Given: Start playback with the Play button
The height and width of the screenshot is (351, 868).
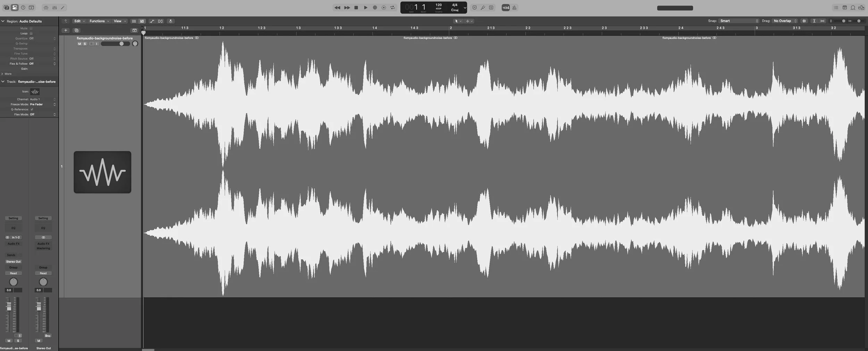Looking at the screenshot, I should click(366, 8).
